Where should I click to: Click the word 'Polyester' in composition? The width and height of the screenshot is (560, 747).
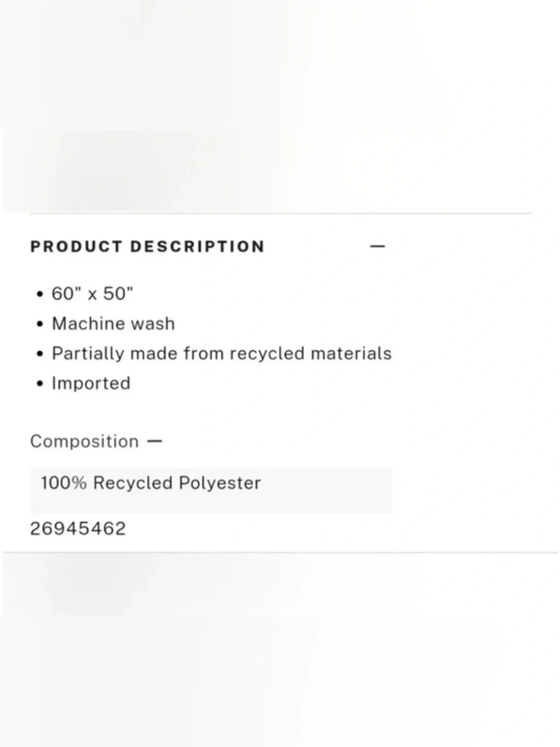(220, 483)
